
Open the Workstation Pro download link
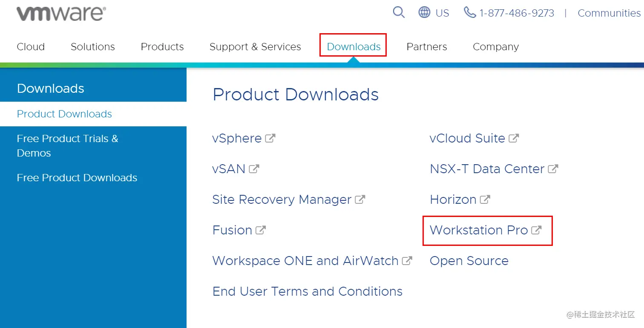click(x=479, y=230)
